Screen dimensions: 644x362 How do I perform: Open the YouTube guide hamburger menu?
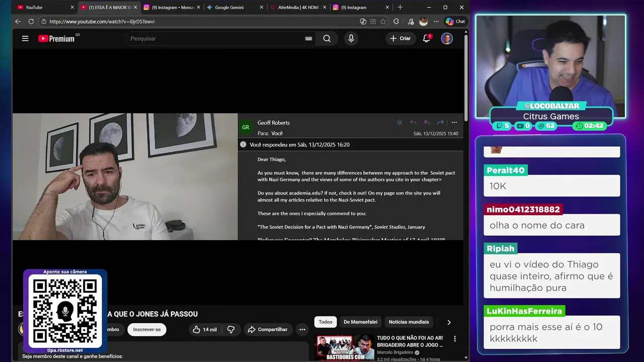[x=25, y=38]
